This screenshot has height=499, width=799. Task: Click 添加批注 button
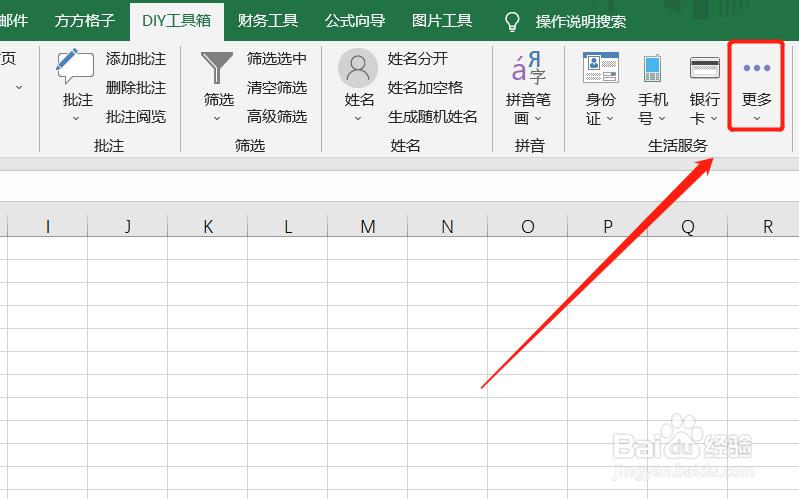point(136,59)
